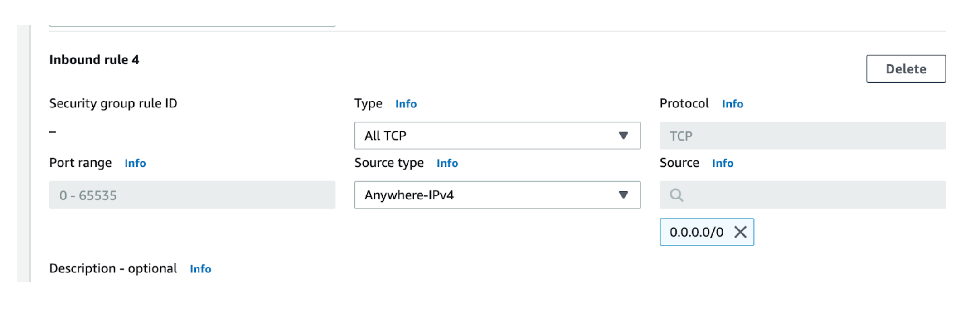Click the Info icon next to Source
This screenshot has width=980, height=321.
[x=723, y=163]
